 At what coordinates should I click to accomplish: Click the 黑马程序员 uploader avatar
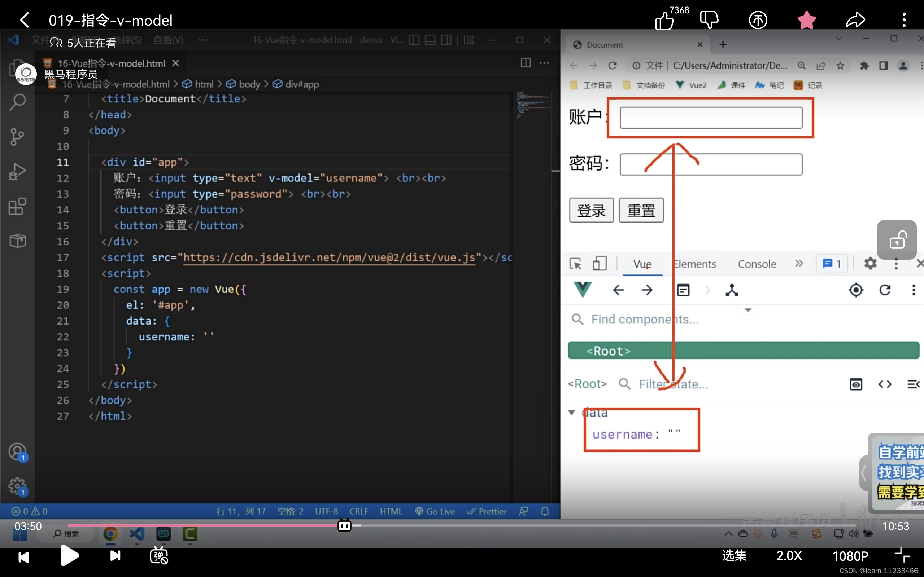[x=26, y=74]
